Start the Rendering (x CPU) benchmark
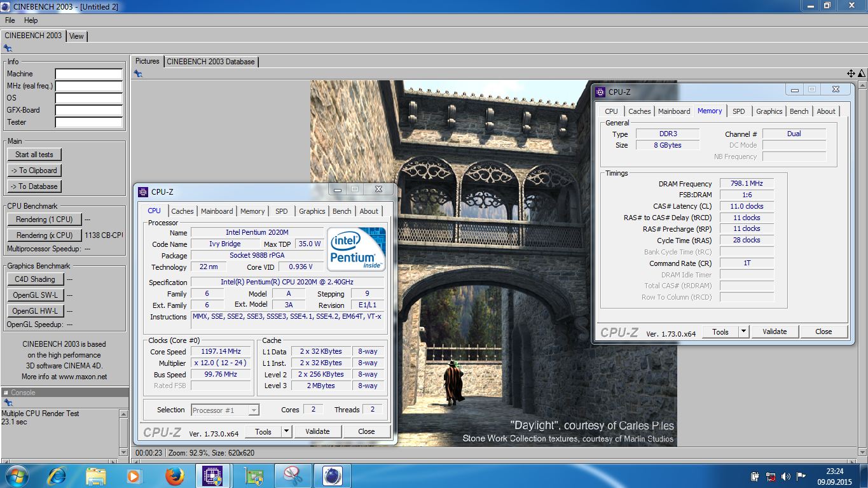 [45, 235]
